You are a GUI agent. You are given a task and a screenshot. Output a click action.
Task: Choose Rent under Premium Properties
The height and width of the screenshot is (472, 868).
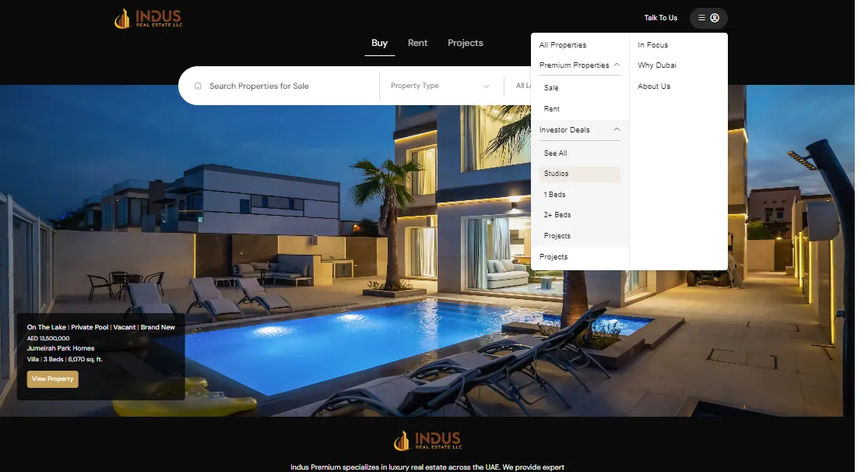click(552, 108)
